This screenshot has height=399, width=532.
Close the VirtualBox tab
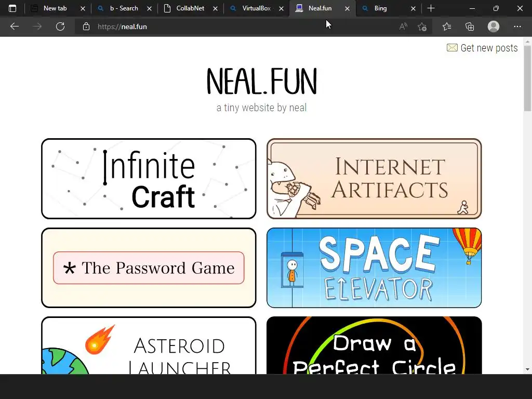(281, 8)
